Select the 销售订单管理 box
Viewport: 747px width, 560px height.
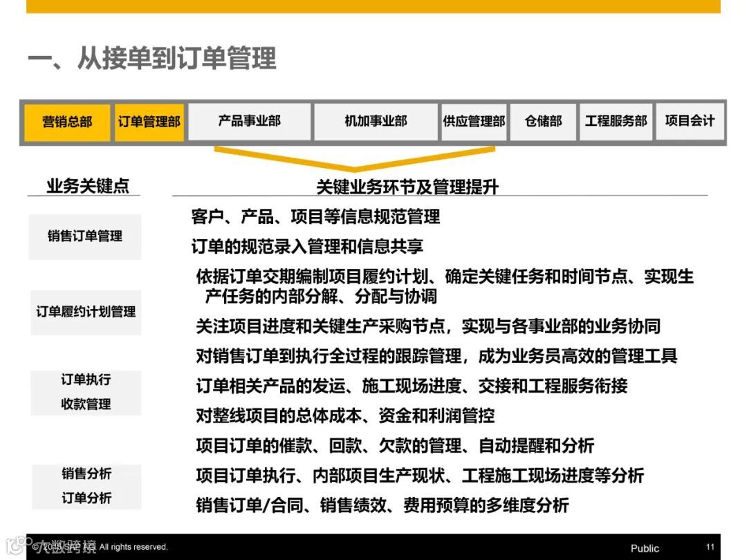[x=85, y=236]
